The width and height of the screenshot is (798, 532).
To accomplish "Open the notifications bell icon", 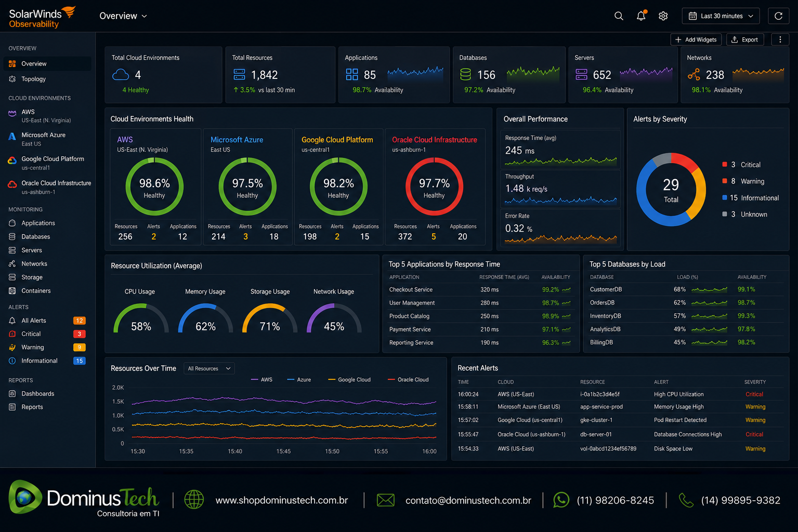I will click(x=641, y=16).
